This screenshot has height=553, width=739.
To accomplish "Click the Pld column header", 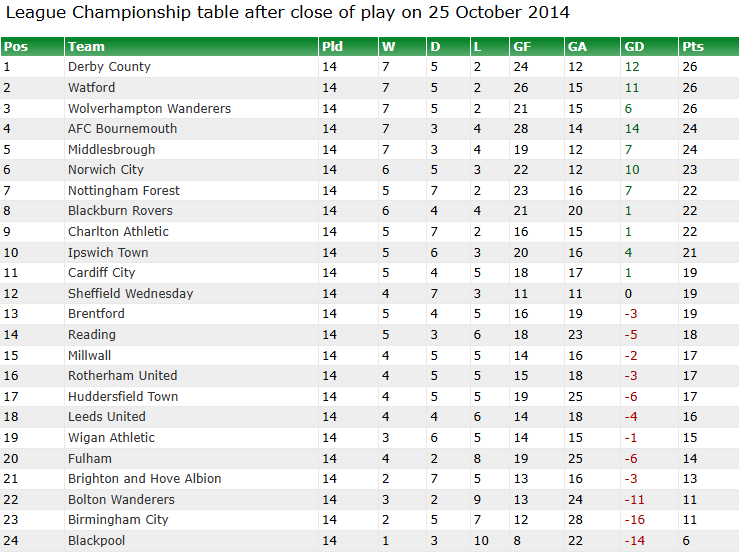I will [332, 47].
